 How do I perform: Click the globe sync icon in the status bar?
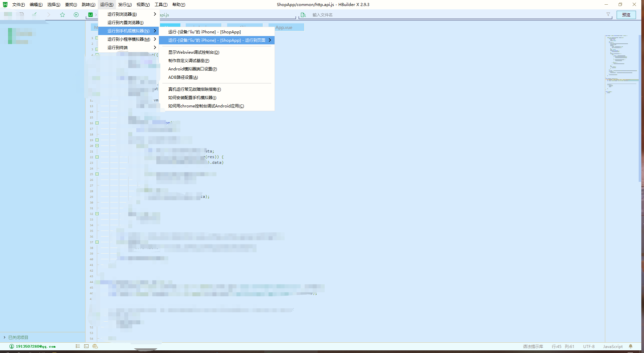pos(95,346)
